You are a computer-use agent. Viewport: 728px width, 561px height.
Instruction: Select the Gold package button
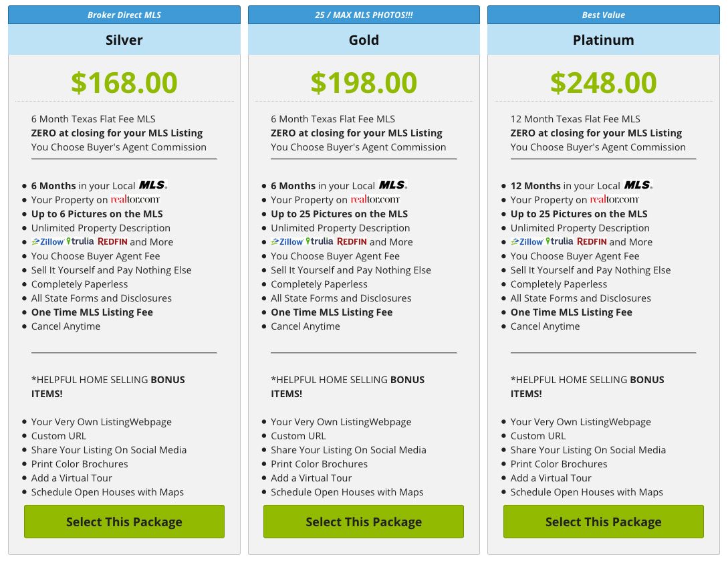point(364,522)
